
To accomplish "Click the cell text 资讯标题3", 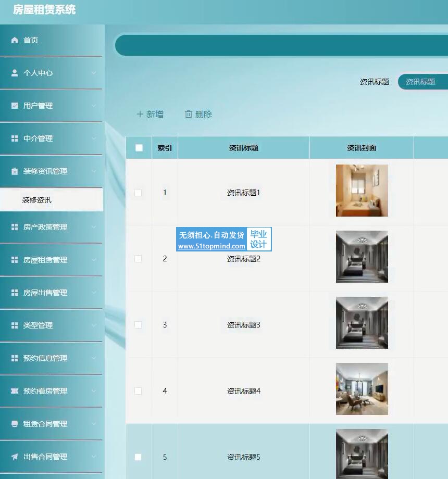I will (244, 325).
